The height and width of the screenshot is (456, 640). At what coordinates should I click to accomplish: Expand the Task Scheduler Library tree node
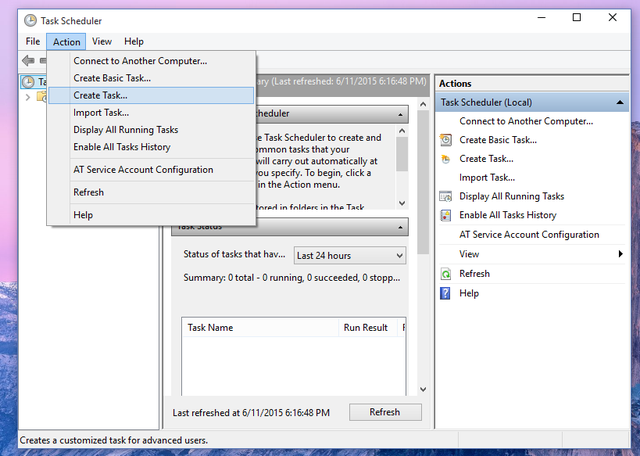coord(28,97)
